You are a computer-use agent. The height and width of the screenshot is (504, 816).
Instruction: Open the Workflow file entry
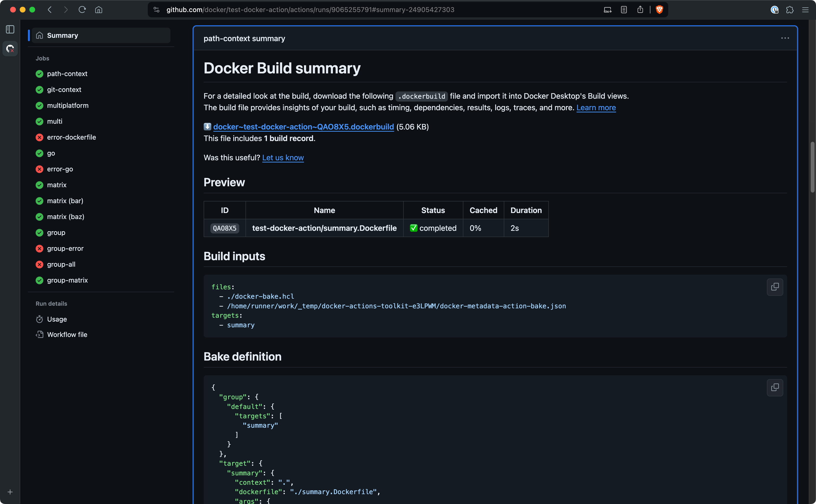pos(67,334)
